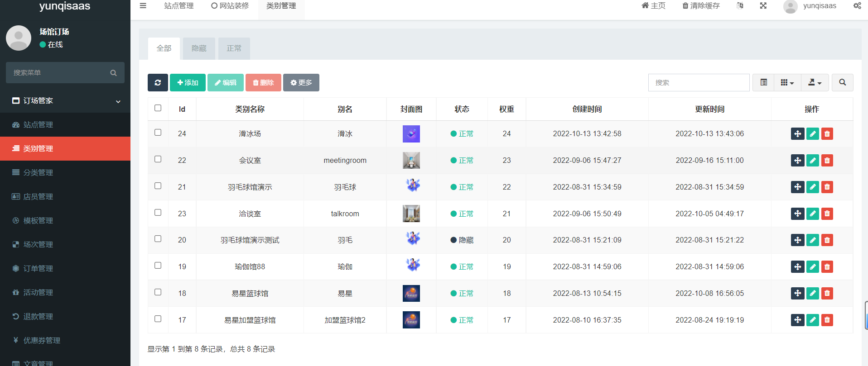Image resolution: width=868 pixels, height=366 pixels.
Task: Open 网站装修 tab in top navigation
Action: coord(230,6)
